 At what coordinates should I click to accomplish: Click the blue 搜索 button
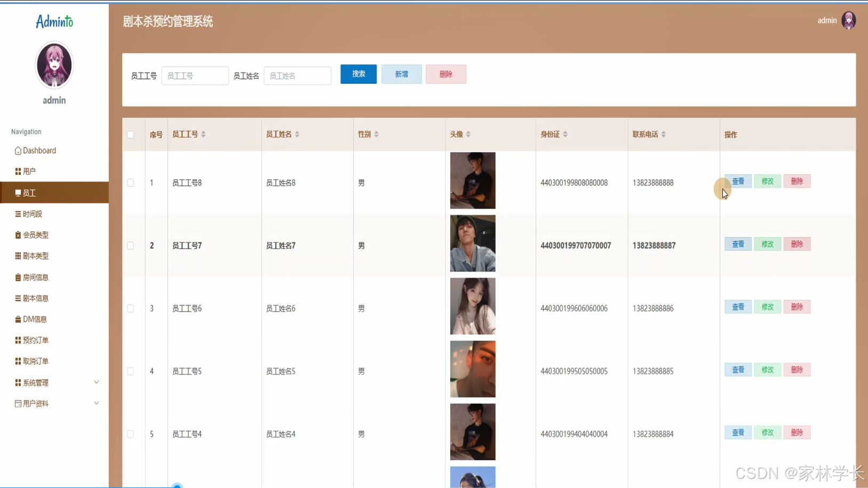(x=359, y=74)
